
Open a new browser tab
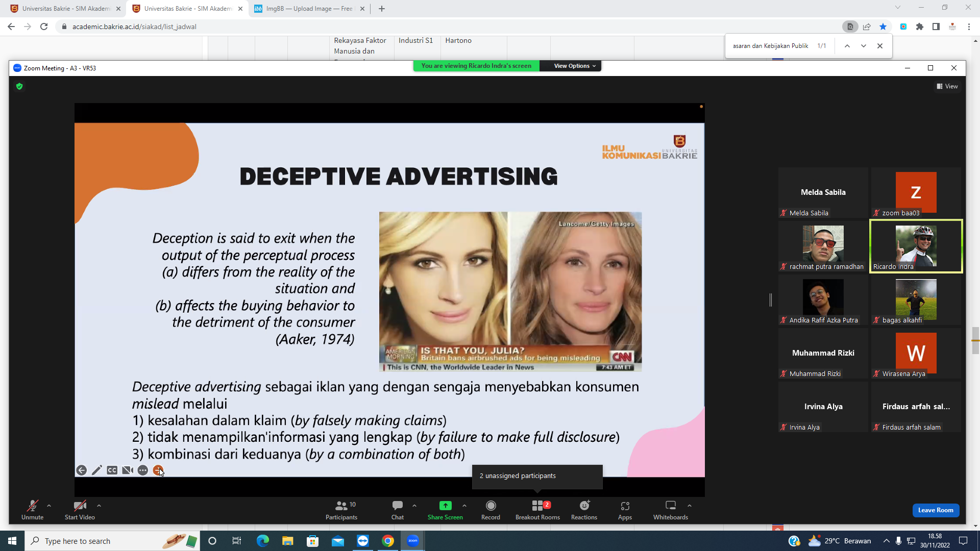[x=382, y=9]
